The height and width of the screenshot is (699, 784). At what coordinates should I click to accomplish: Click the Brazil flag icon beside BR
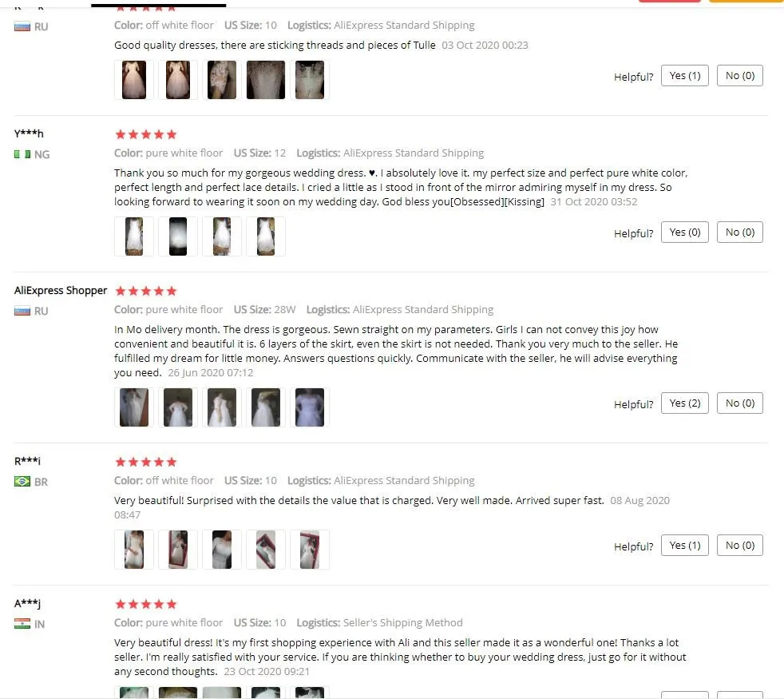pyautogui.click(x=22, y=482)
